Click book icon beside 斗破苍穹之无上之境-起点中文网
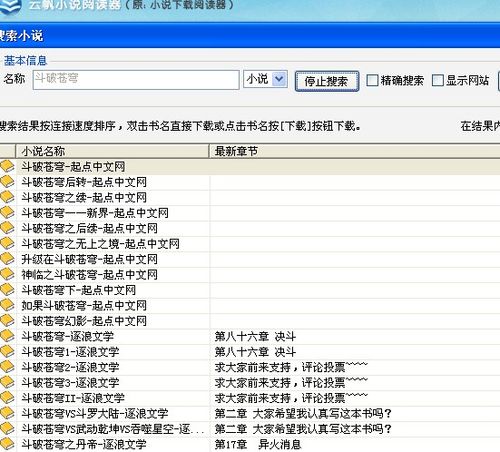Screen dimensions: 500x452 click(x=7, y=243)
